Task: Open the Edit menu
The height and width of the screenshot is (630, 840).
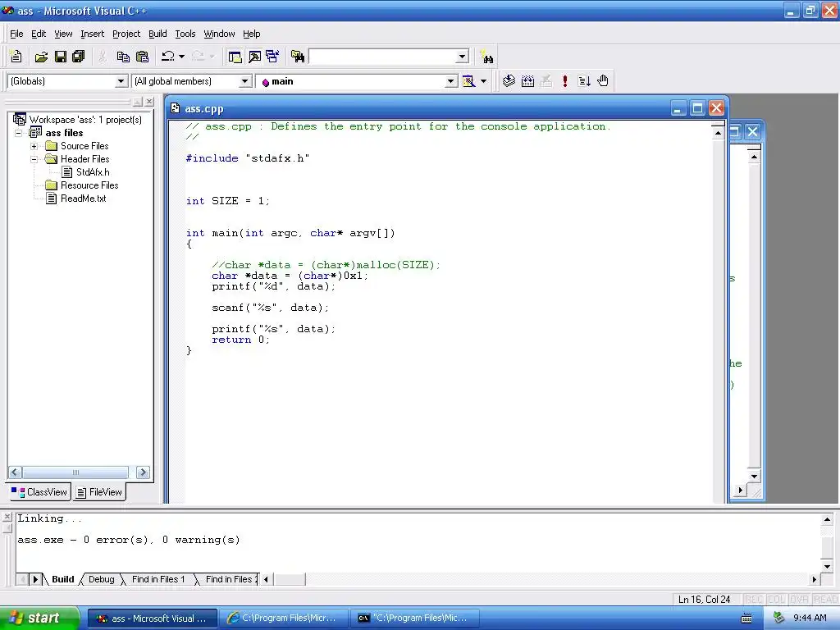Action: coord(39,34)
